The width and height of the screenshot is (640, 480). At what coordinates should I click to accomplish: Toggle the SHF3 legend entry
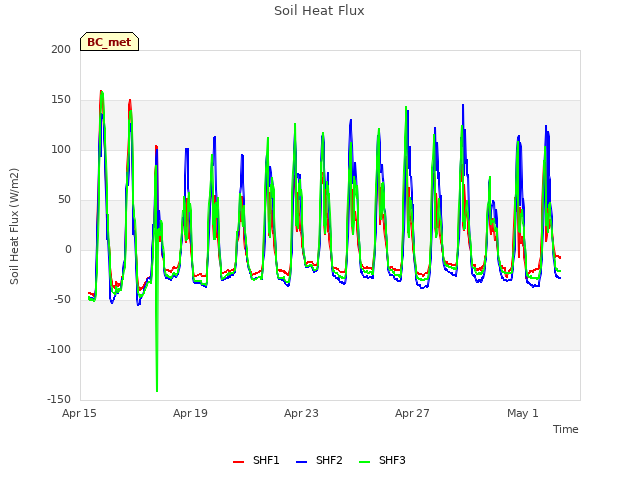pyautogui.click(x=382, y=460)
